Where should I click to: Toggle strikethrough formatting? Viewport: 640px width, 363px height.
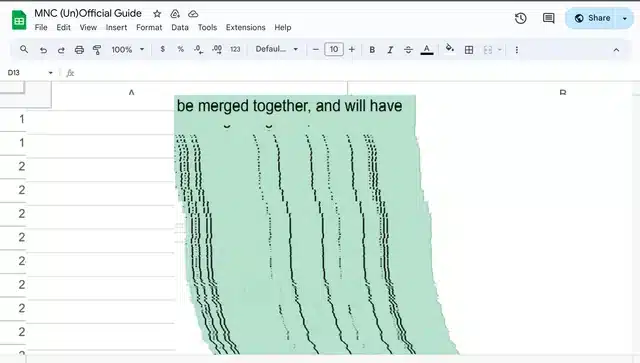(408, 50)
